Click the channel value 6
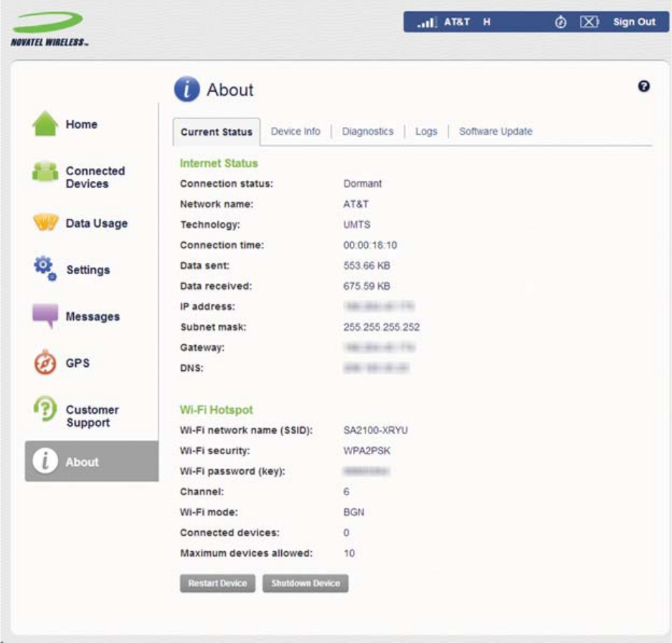672x643 pixels. 346,492
